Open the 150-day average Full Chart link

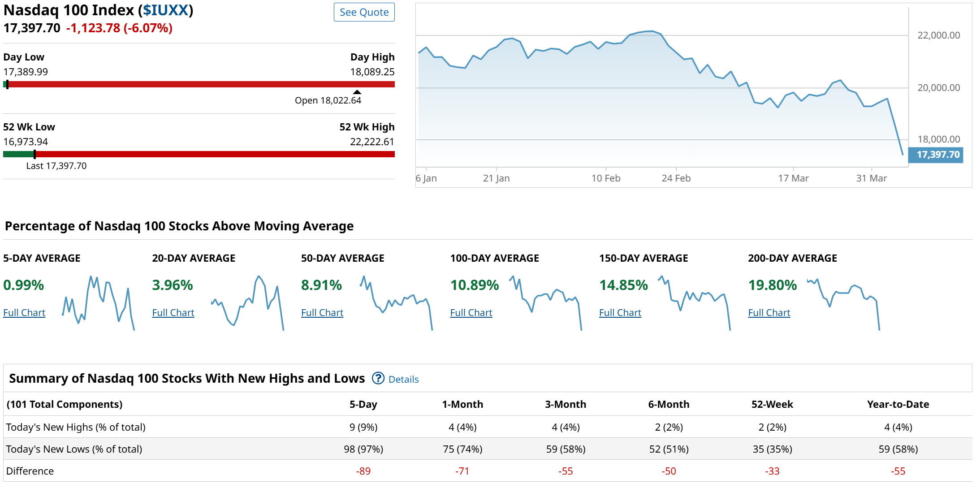620,312
